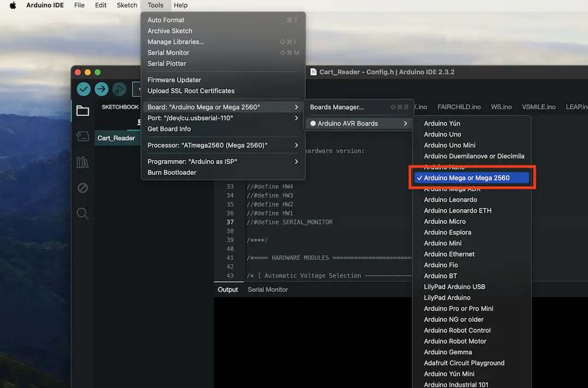588x388 pixels.
Task: Open the Sketch menu
Action: click(127, 5)
